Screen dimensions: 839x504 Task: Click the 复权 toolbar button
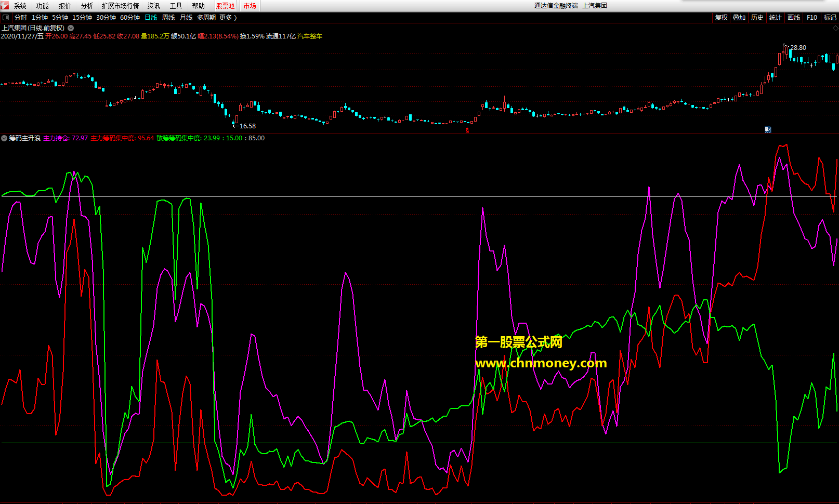(722, 18)
